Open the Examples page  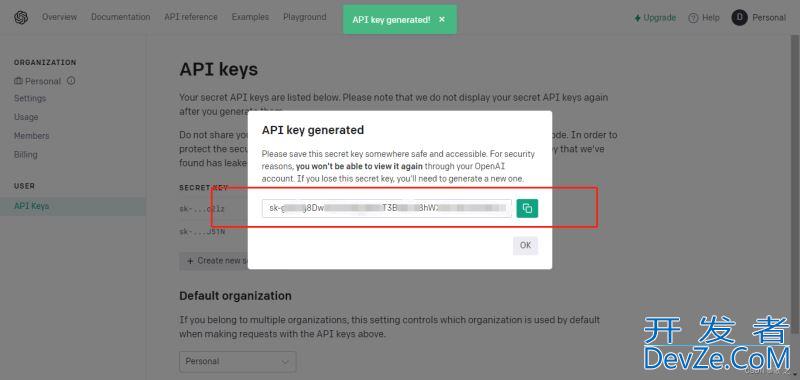pos(251,17)
